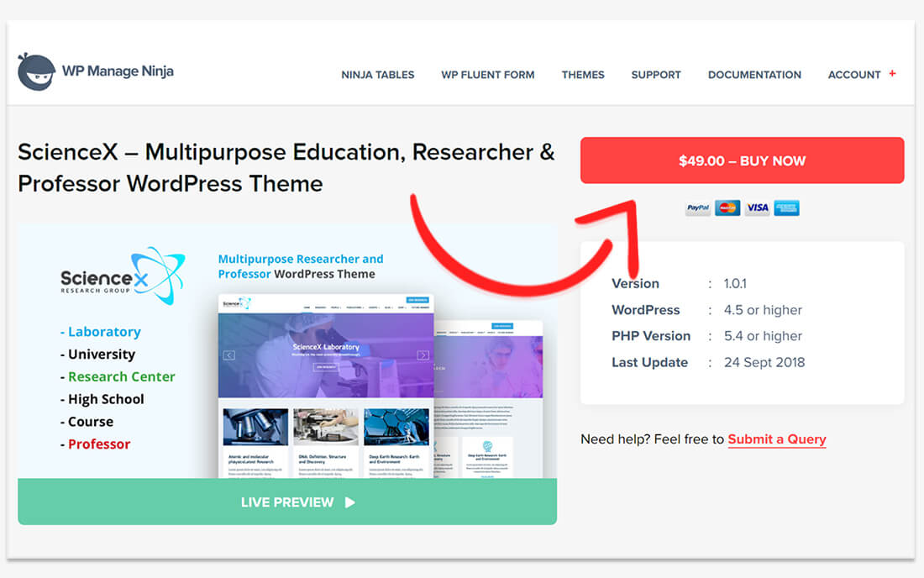The image size is (924, 578).
Task: Click the left arrow on preview slider
Action: point(228,355)
